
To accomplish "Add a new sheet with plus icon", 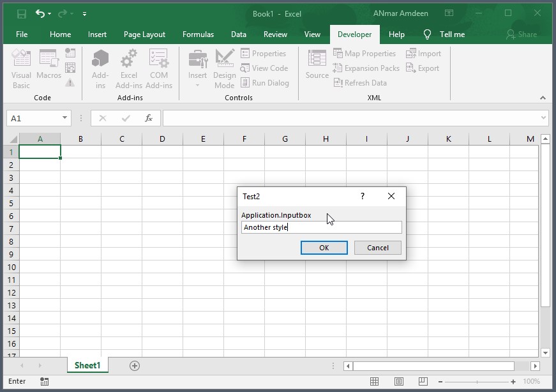I will pos(134,366).
